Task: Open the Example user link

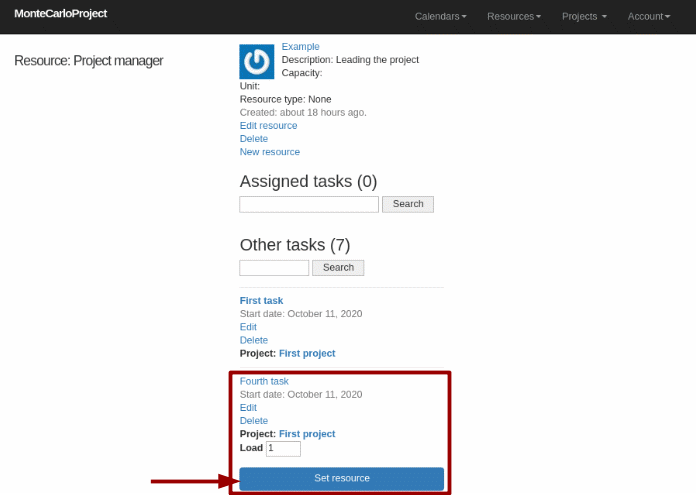Action: (301, 47)
